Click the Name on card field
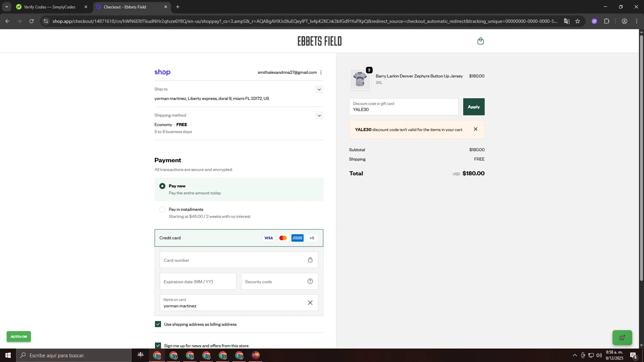This screenshot has width=644, height=362. (x=239, y=303)
